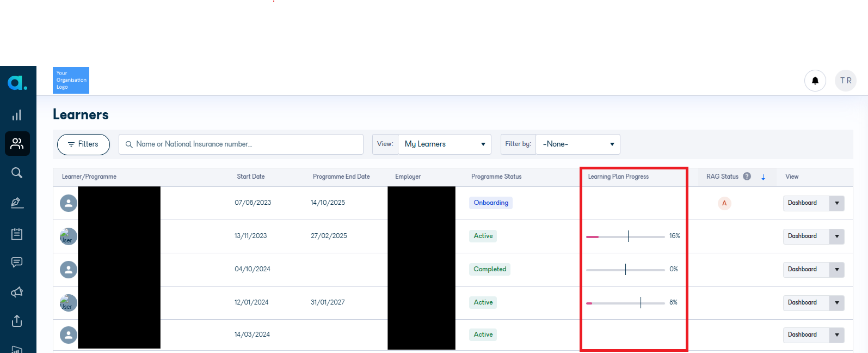The width and height of the screenshot is (868, 353).
Task: Click the 27/02/2025 end date cell
Action: coord(329,236)
